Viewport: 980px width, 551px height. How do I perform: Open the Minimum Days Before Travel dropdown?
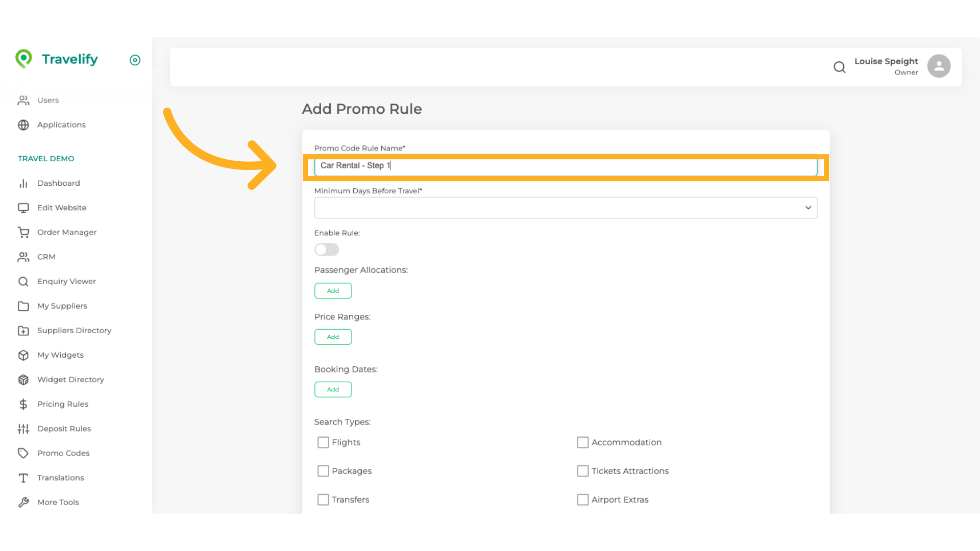click(x=566, y=208)
